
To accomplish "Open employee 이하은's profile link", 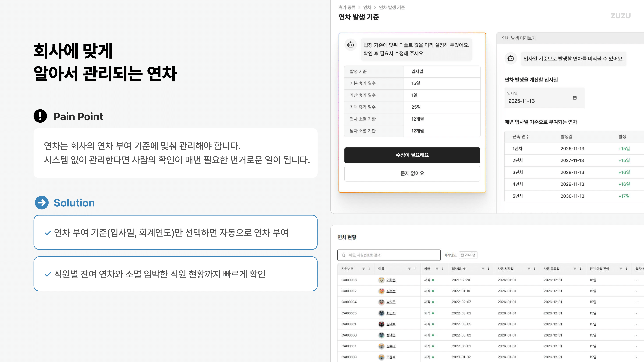I will point(391,280).
